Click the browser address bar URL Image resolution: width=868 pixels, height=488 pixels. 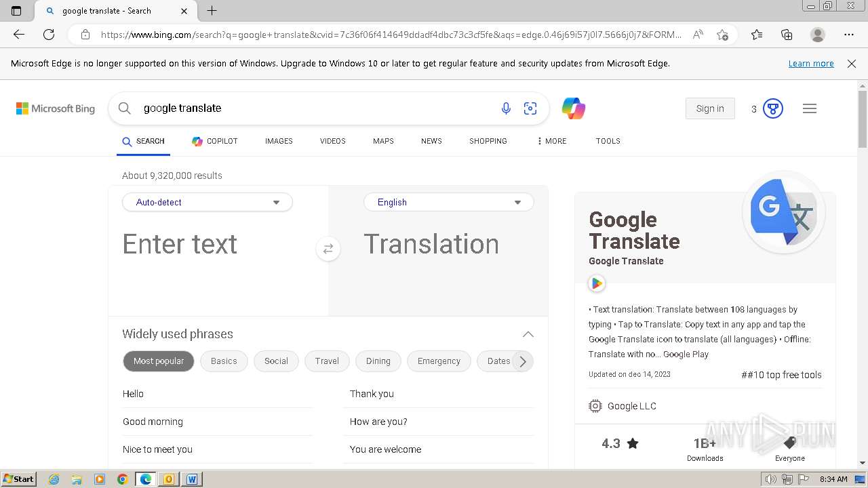pos(391,35)
